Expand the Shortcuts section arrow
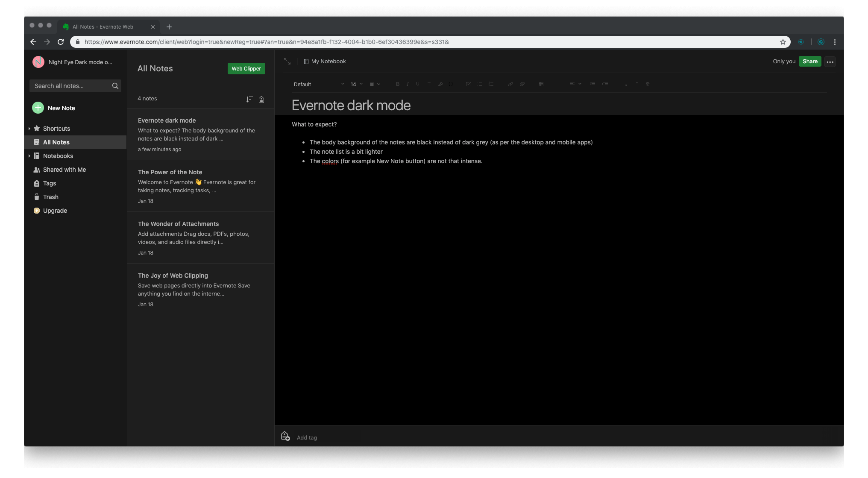This screenshot has height=478, width=868. pyautogui.click(x=29, y=129)
